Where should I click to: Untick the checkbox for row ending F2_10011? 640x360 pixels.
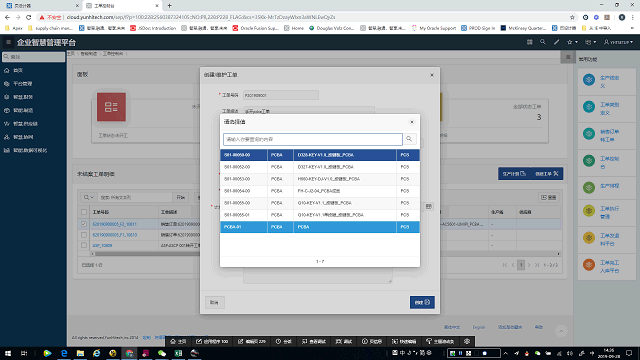(84, 224)
